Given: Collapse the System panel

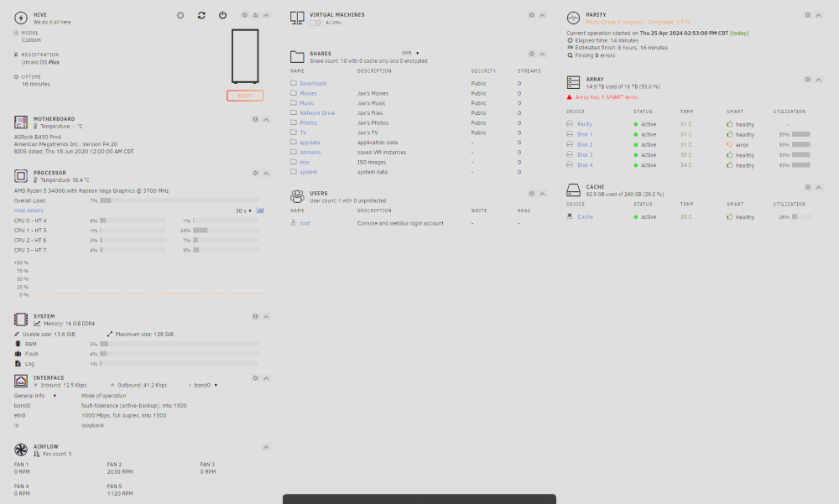Looking at the screenshot, I should coord(266,317).
